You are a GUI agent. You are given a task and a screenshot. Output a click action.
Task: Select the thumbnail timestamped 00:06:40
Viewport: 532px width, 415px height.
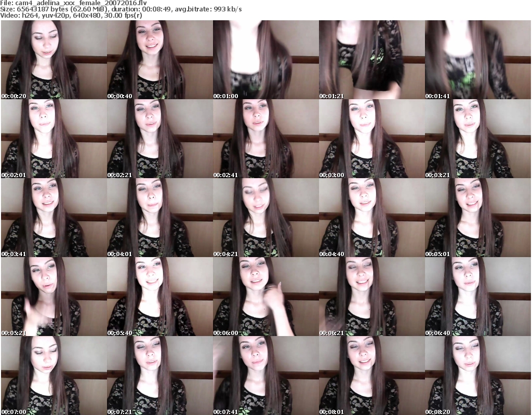(x=478, y=297)
